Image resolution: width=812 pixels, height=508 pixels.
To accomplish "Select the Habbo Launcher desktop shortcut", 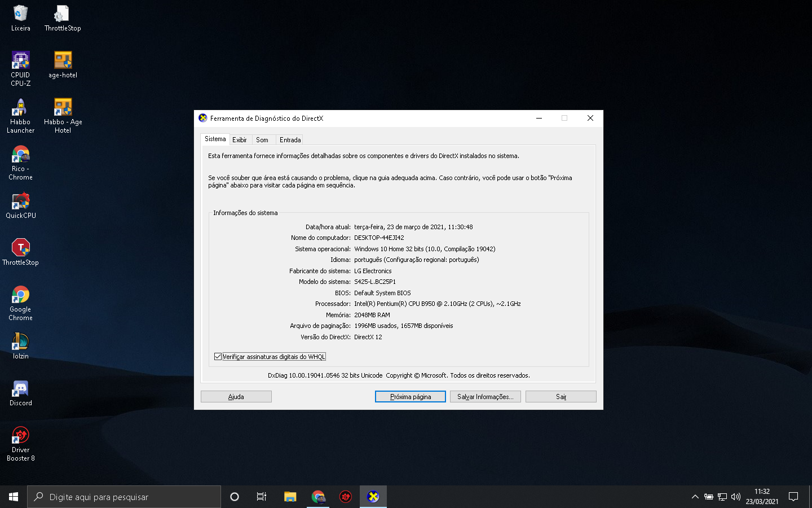I will [20, 116].
